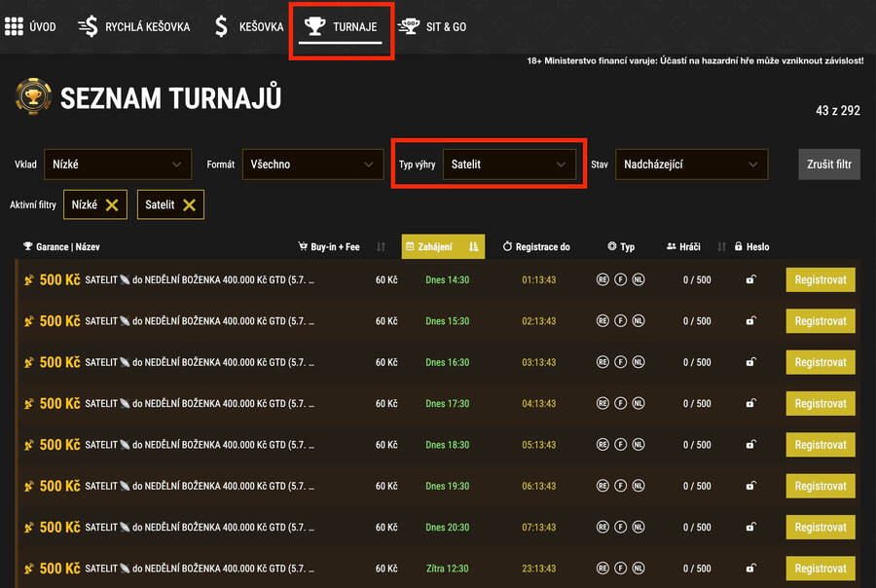
Task: Click the Sit & Go trophy icon
Action: tap(409, 26)
